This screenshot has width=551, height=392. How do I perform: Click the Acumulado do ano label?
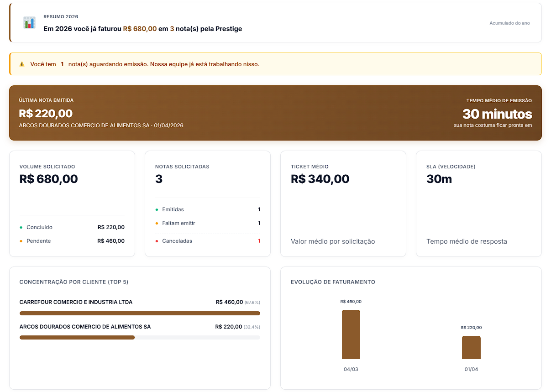[x=509, y=23]
